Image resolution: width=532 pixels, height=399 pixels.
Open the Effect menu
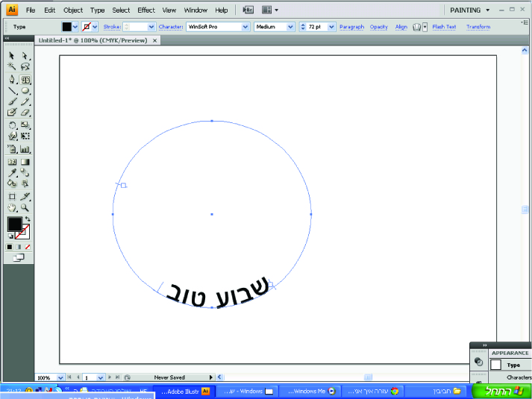146,10
